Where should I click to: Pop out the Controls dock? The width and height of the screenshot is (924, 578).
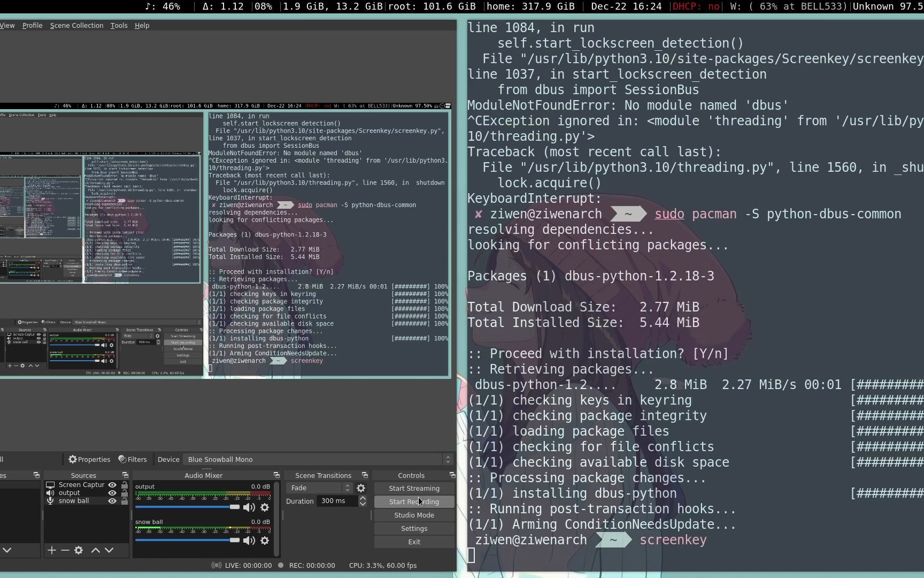tap(452, 475)
